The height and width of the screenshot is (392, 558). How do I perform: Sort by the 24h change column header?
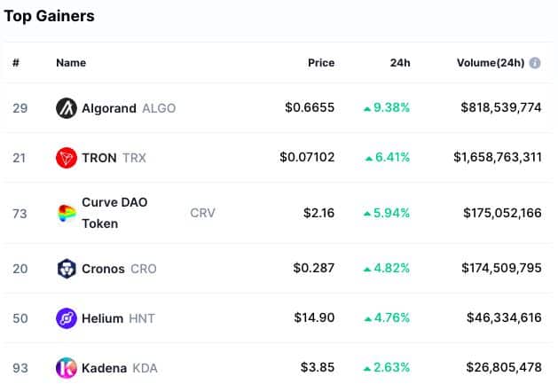point(400,63)
